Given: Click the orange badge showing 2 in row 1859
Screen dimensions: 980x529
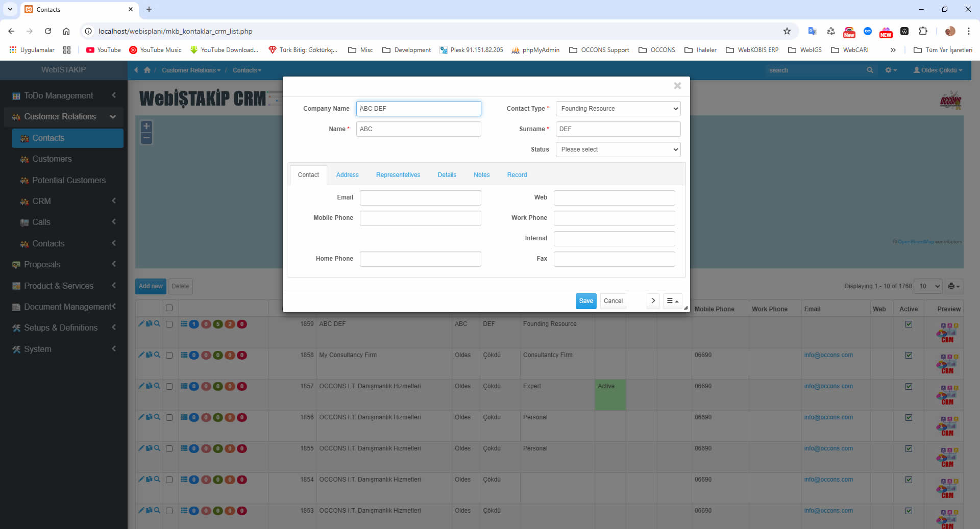Looking at the screenshot, I should (230, 324).
